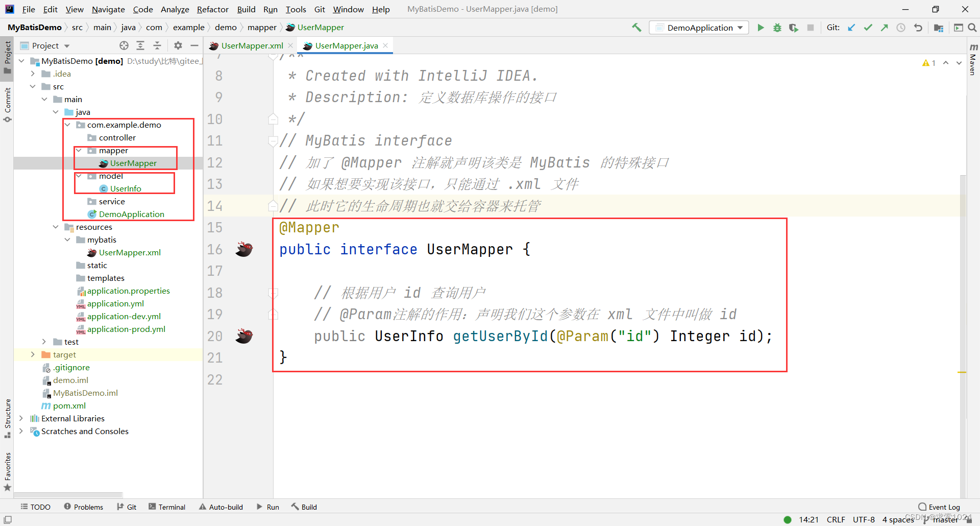The height and width of the screenshot is (526, 980).
Task: Hide the Project tool window
Action: tap(194, 45)
